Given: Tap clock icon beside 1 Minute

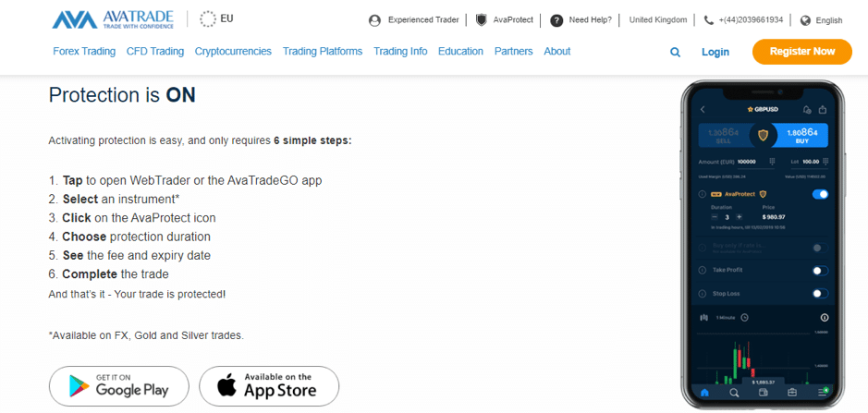Looking at the screenshot, I should tap(744, 317).
